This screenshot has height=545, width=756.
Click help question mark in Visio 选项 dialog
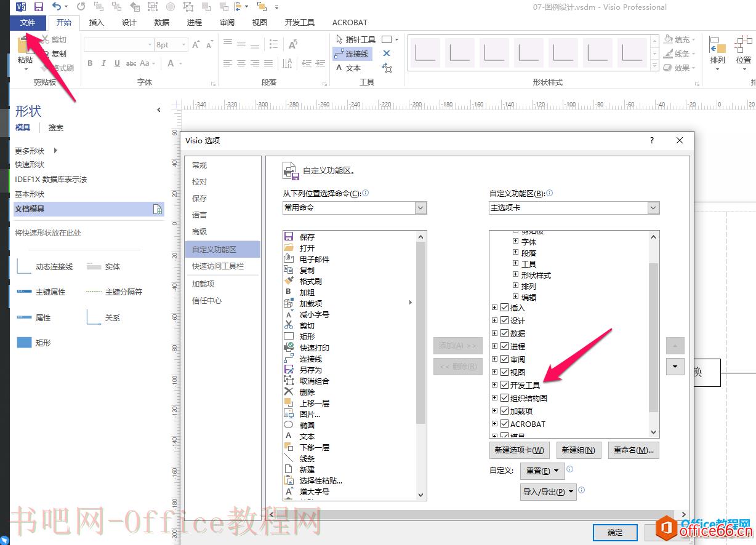coord(652,140)
